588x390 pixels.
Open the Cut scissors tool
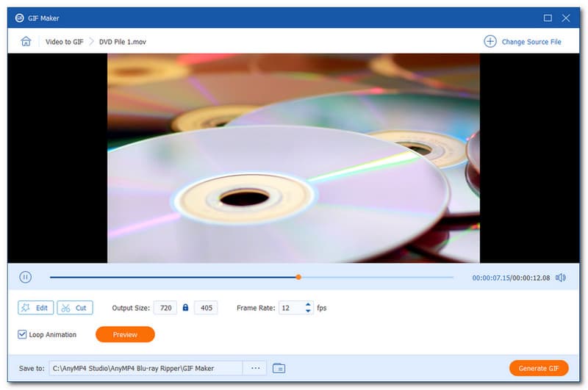(75, 308)
